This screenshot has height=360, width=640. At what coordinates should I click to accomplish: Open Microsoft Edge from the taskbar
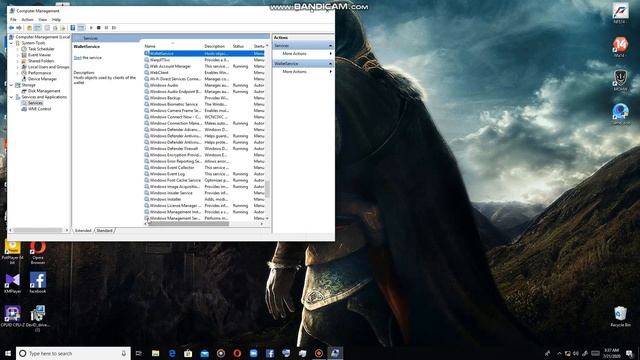pos(172,353)
